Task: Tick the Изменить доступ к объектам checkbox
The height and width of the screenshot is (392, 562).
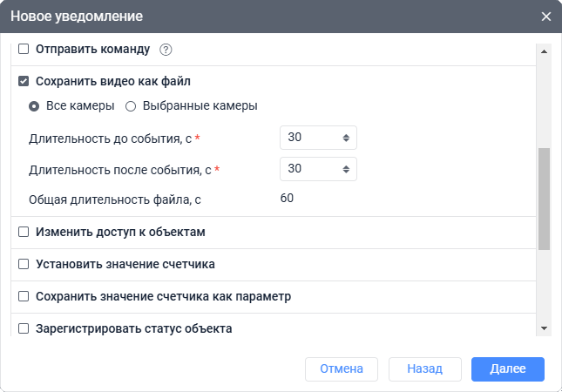Action: point(24,232)
